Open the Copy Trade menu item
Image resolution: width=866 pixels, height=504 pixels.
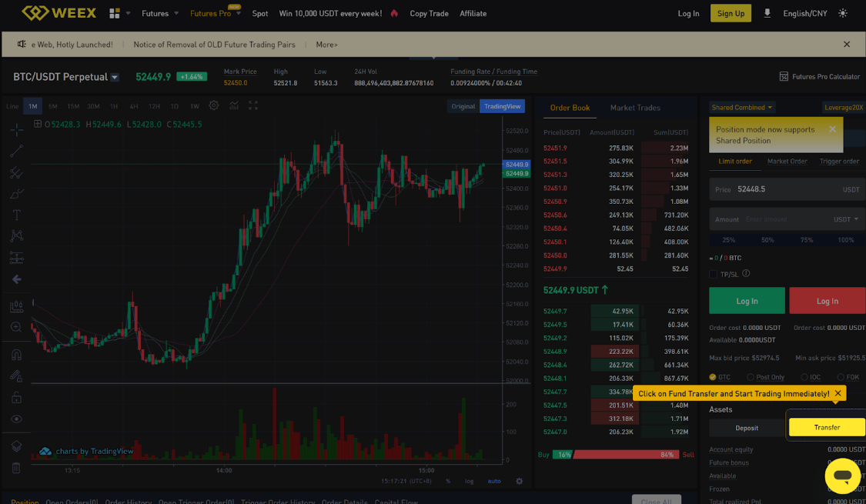coord(429,13)
